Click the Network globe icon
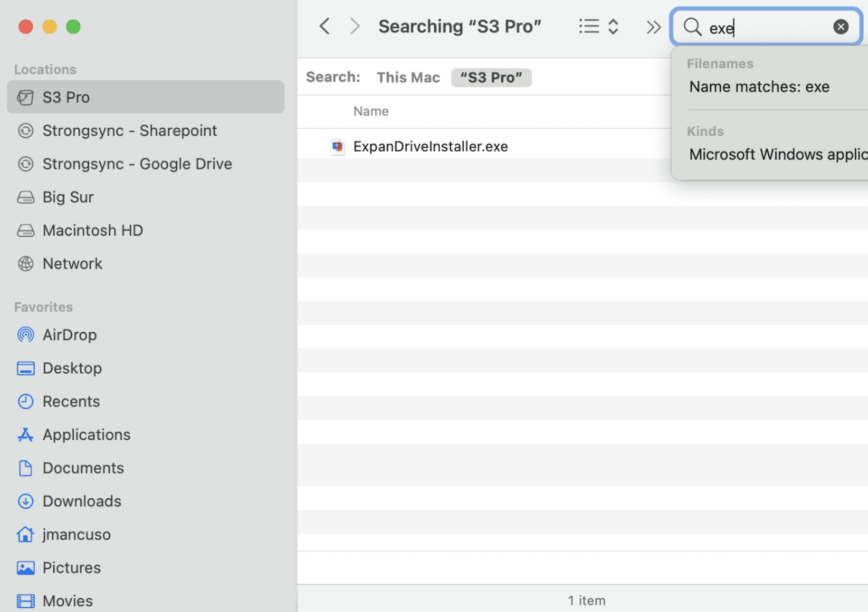This screenshot has height=612, width=868. (x=26, y=264)
